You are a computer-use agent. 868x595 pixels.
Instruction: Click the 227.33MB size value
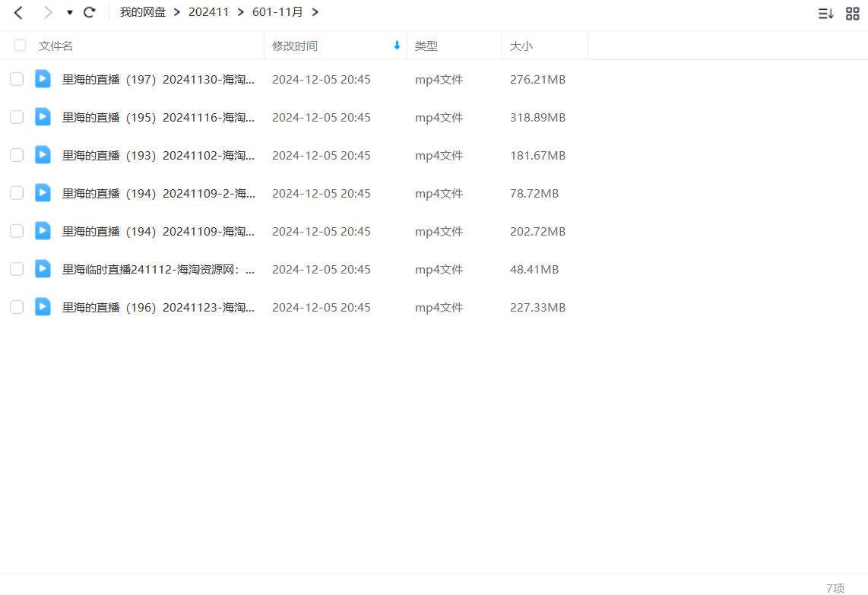pos(537,308)
